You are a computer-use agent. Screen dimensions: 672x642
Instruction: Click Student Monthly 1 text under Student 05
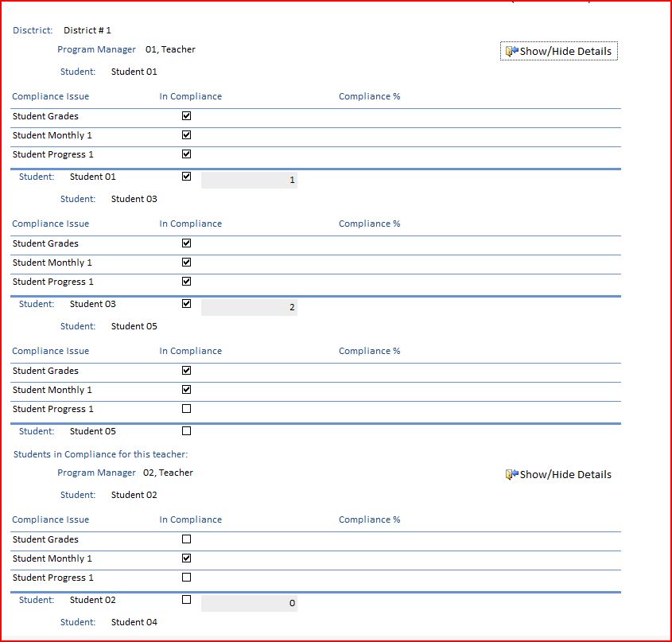[52, 390]
